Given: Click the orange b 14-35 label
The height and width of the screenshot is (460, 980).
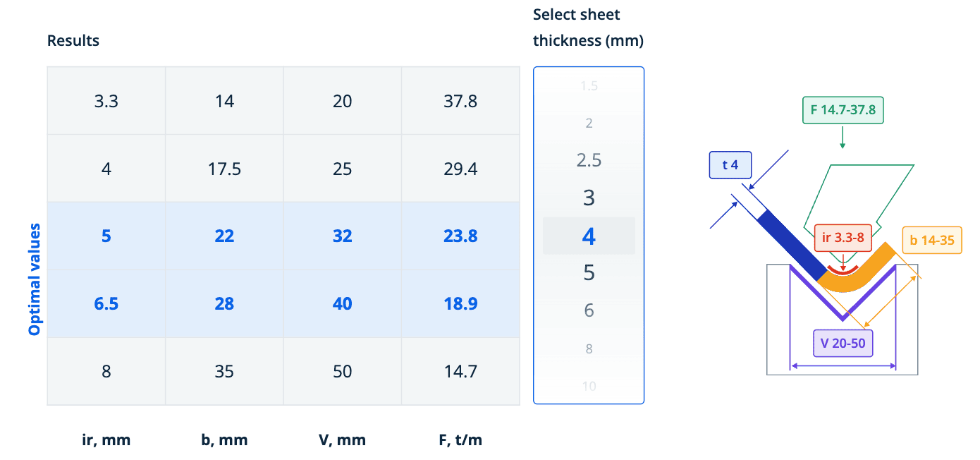Looking at the screenshot, I should 931,241.
